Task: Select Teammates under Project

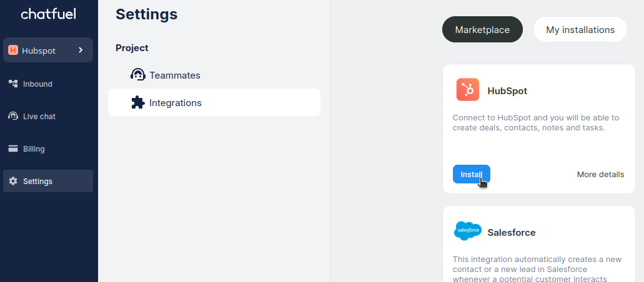Action: pyautogui.click(x=175, y=75)
